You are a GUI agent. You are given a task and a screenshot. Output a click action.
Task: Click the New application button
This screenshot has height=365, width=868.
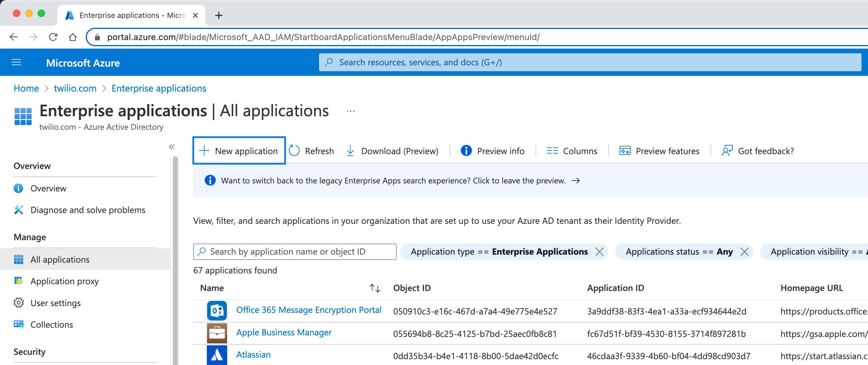click(239, 151)
